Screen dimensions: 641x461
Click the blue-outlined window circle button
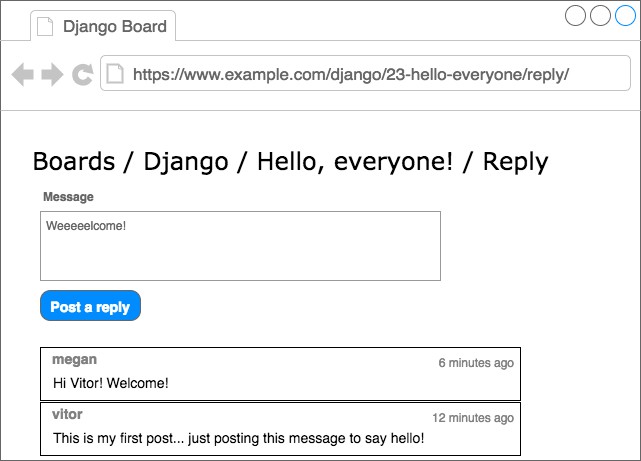(625, 15)
